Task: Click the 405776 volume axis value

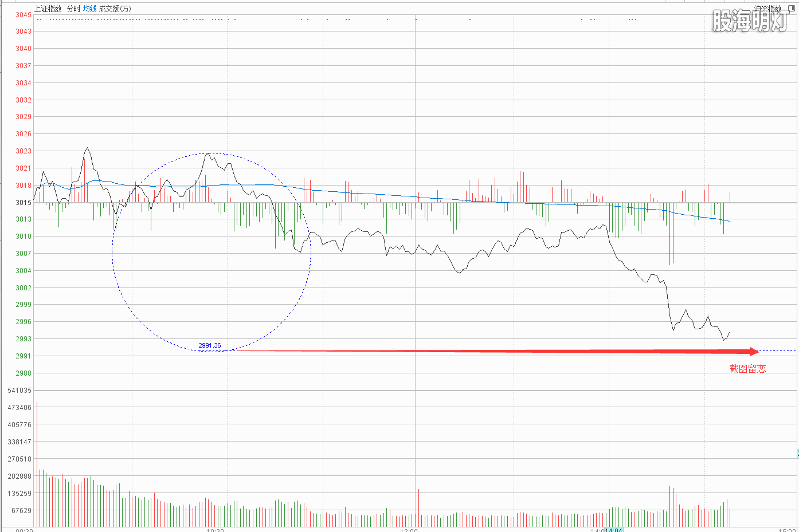Action: (19, 425)
